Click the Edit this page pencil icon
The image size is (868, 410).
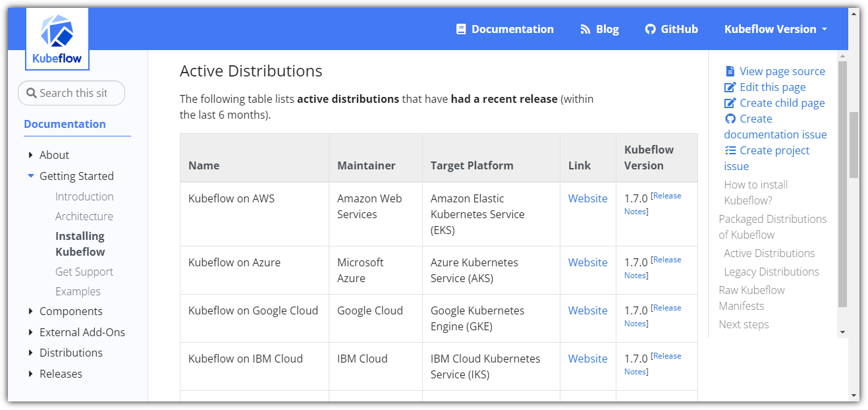point(730,87)
